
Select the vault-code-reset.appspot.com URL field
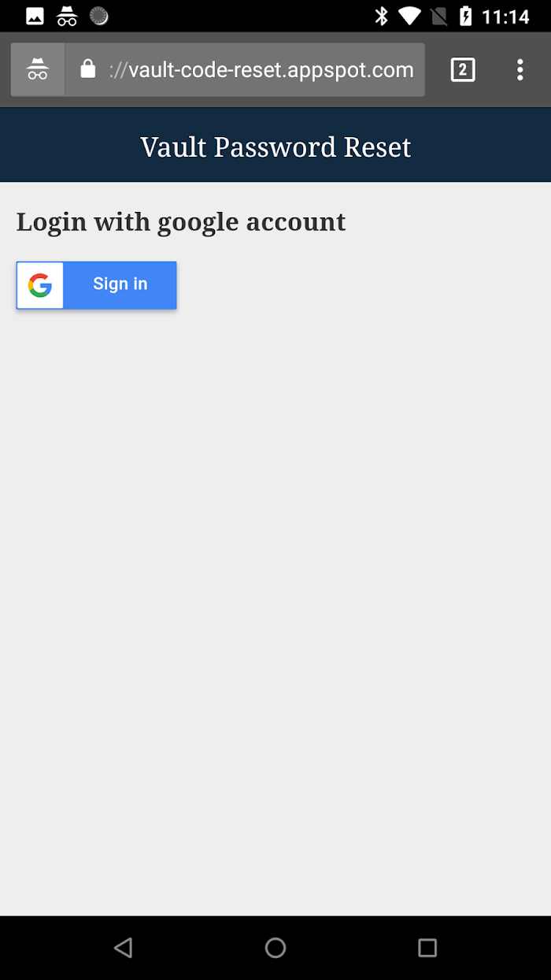pos(245,69)
